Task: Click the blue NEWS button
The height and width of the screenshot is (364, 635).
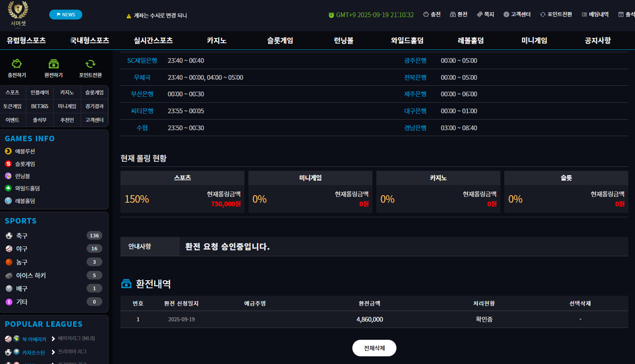Action: pos(66,15)
